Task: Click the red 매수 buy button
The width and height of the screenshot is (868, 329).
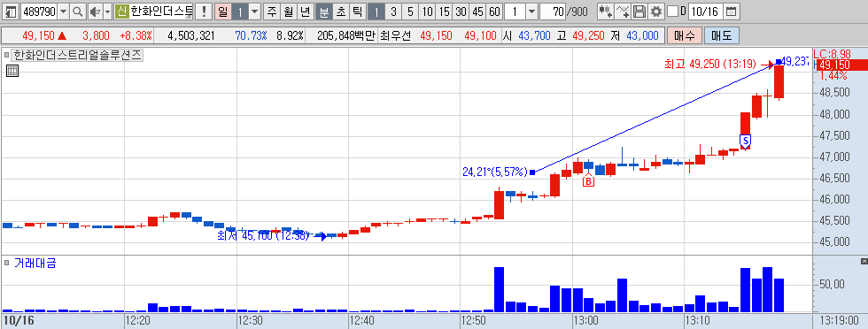Action: pyautogui.click(x=684, y=36)
